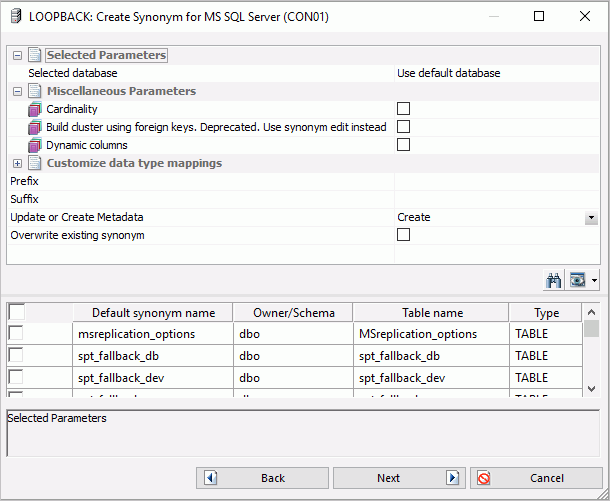
Task: Click the Prefix value field
Action: 497,181
